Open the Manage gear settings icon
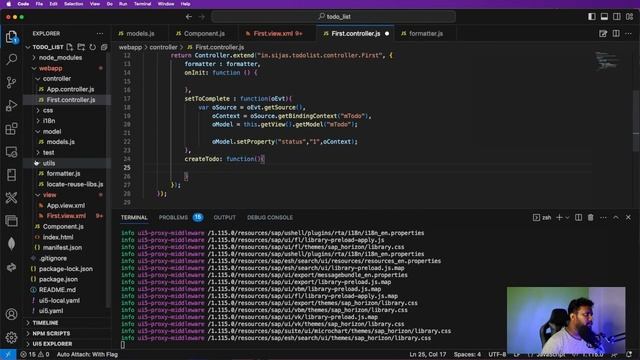Image resolution: width=640 pixels, height=360 pixels. point(11,337)
